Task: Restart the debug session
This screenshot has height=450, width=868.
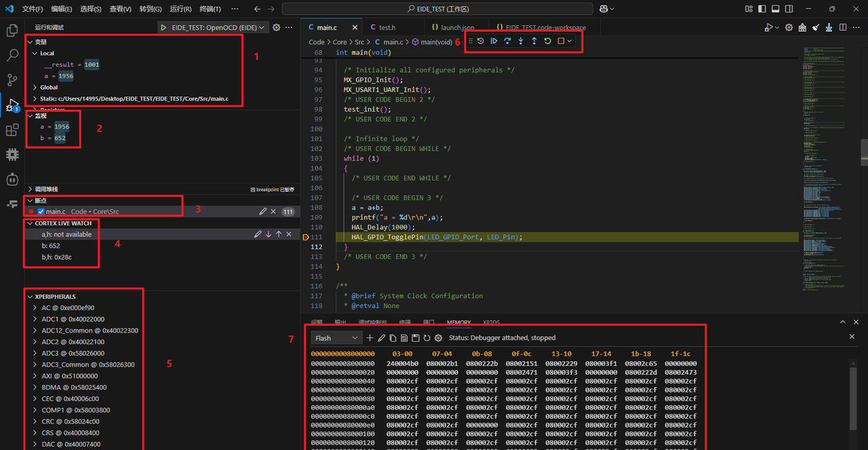Action: coord(548,41)
